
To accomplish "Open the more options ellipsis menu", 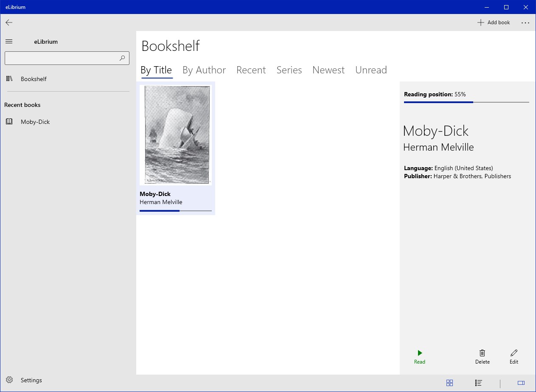I will 525,22.
